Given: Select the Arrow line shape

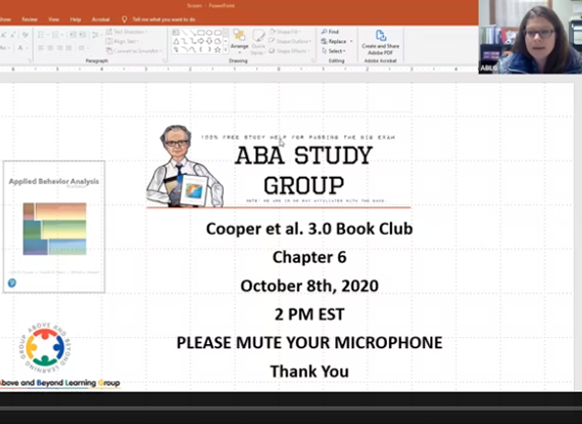Looking at the screenshot, I should pyautogui.click(x=193, y=33).
